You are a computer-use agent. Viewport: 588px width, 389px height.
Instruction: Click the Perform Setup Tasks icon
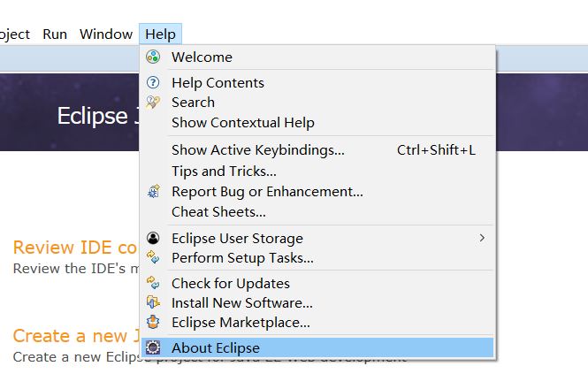tap(153, 257)
